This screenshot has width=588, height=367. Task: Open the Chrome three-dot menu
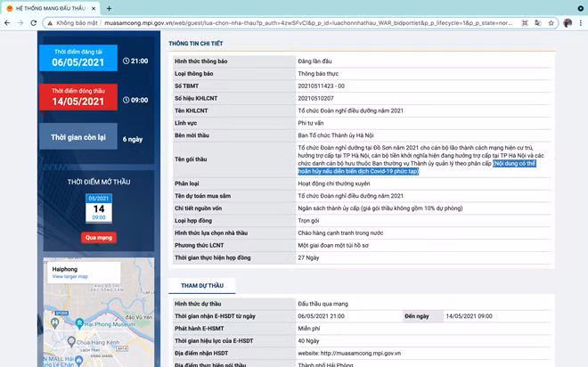(x=581, y=23)
